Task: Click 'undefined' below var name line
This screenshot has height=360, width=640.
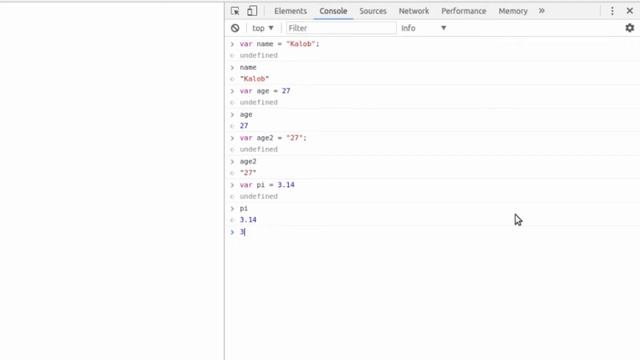Action: pos(258,56)
